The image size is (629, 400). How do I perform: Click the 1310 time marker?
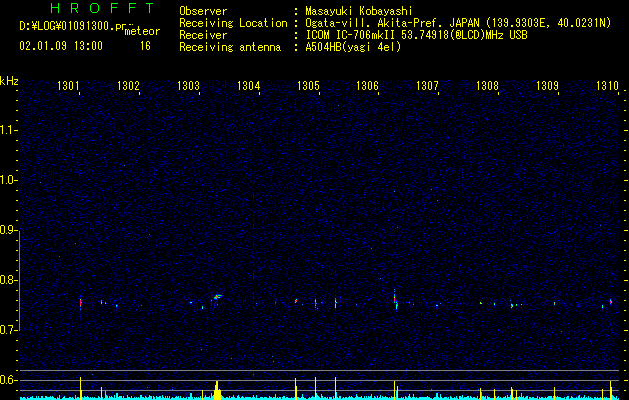pos(607,85)
